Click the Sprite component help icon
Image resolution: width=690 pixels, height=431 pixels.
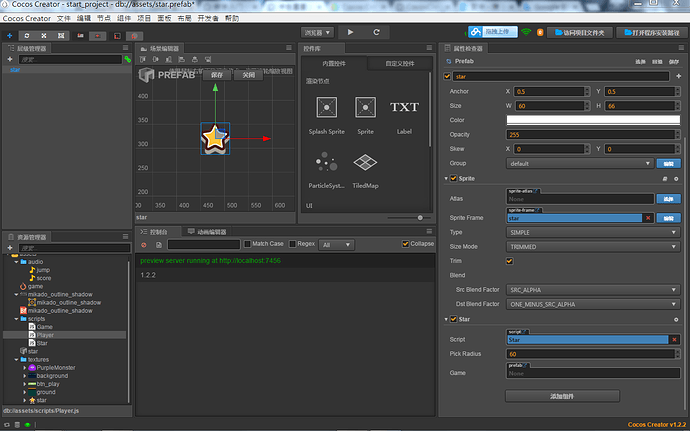[x=665, y=179]
